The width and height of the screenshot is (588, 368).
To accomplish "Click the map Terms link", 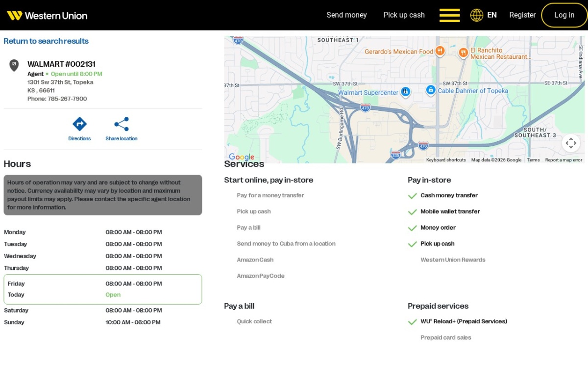I will tap(533, 160).
